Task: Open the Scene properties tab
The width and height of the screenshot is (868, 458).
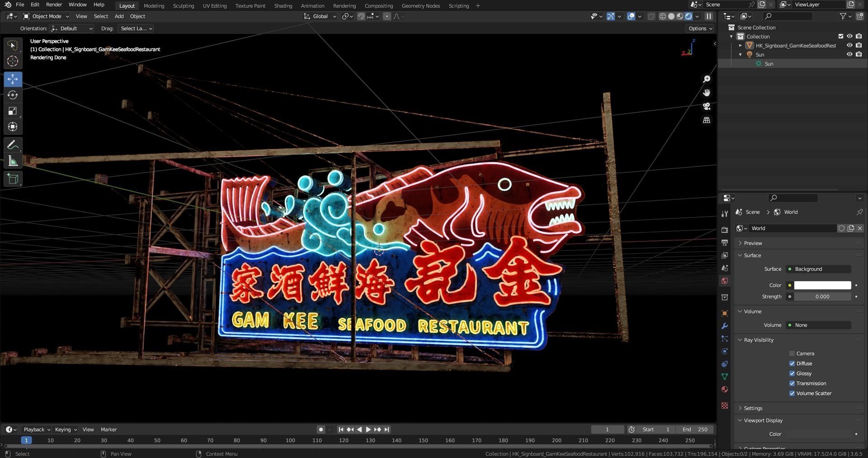Action: pos(725,268)
